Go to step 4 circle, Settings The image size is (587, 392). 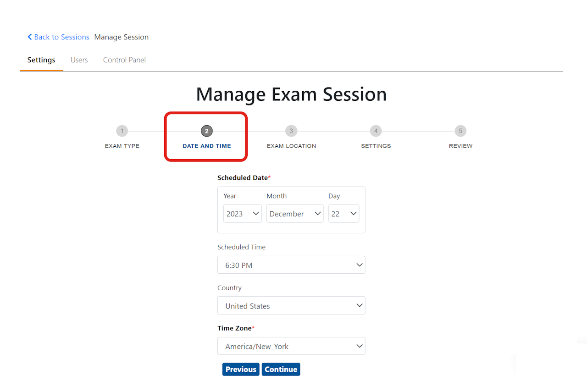376,131
